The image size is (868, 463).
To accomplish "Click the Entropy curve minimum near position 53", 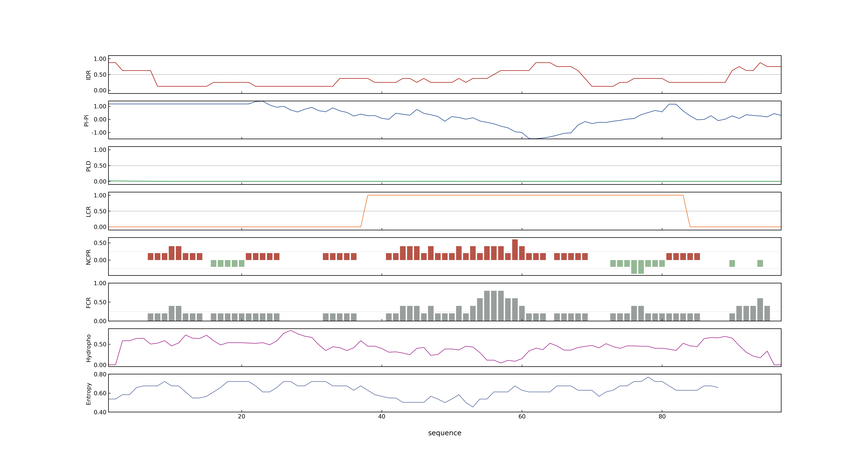I will tap(473, 407).
